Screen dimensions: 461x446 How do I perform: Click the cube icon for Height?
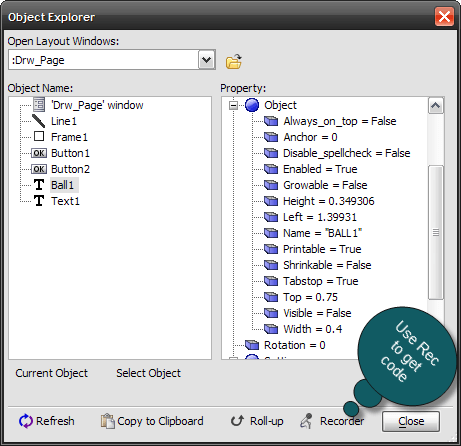(x=271, y=201)
